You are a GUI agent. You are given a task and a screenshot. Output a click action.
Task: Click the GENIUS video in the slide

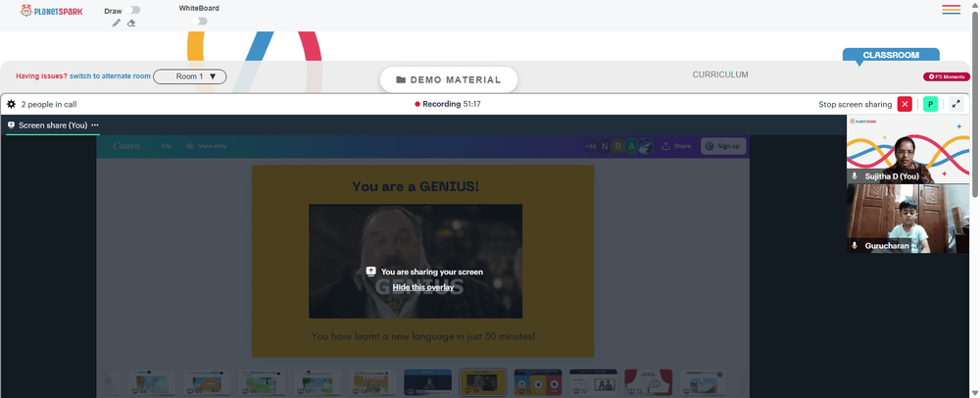tap(416, 261)
